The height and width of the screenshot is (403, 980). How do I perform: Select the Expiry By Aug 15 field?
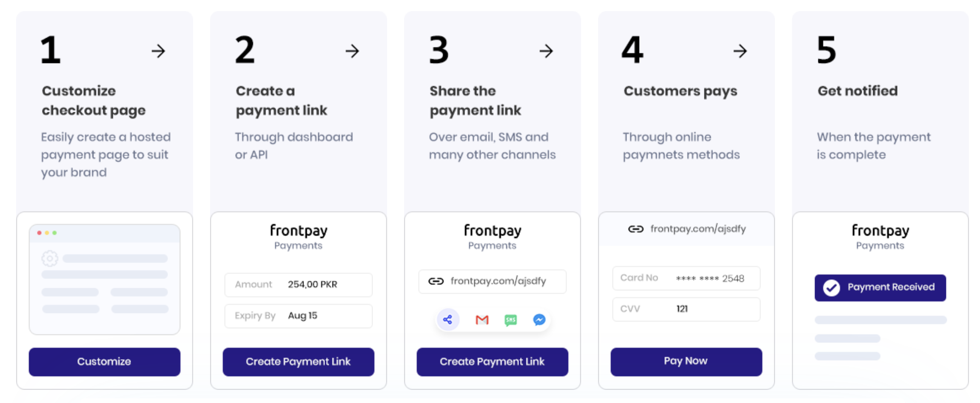(299, 316)
